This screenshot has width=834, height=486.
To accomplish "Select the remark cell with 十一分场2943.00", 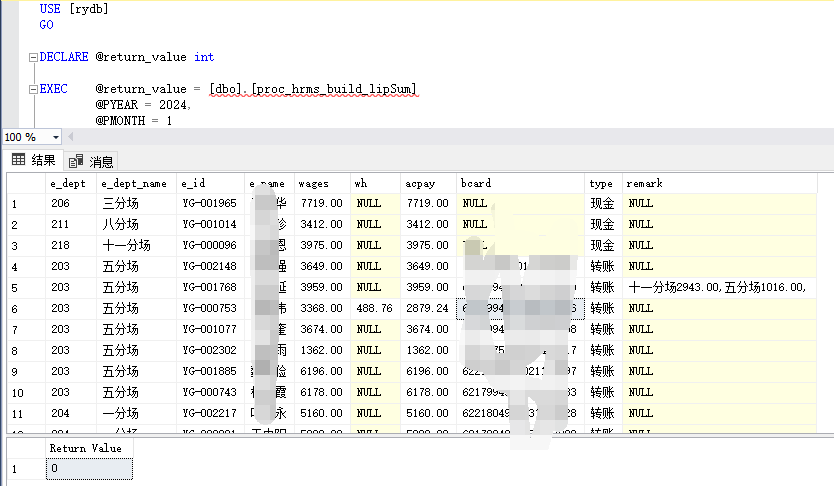I will coord(715,287).
